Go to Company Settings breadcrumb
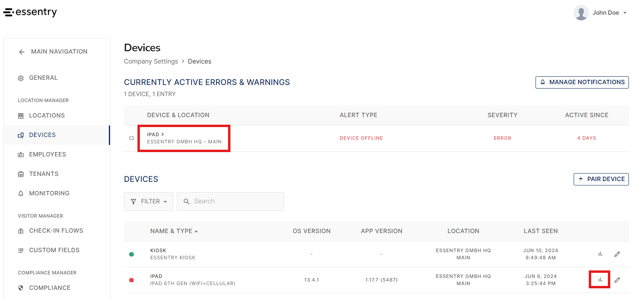644x299 pixels. pyautogui.click(x=151, y=62)
